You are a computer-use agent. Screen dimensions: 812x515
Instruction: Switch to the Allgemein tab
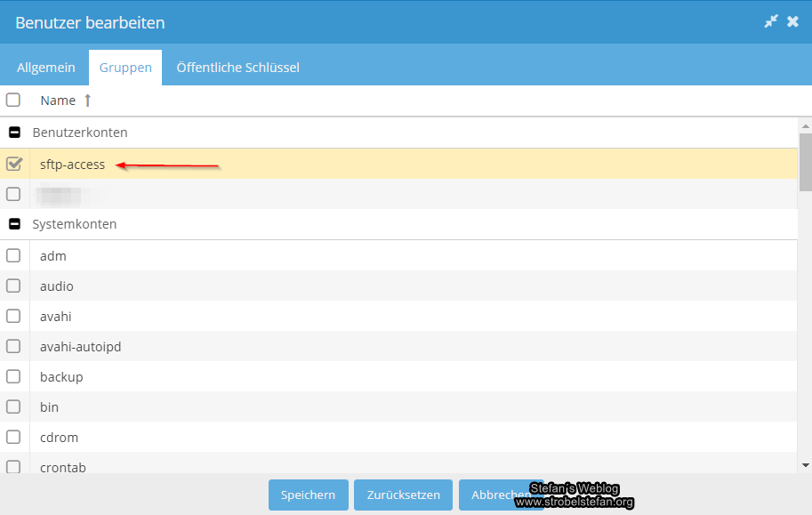[46, 68]
